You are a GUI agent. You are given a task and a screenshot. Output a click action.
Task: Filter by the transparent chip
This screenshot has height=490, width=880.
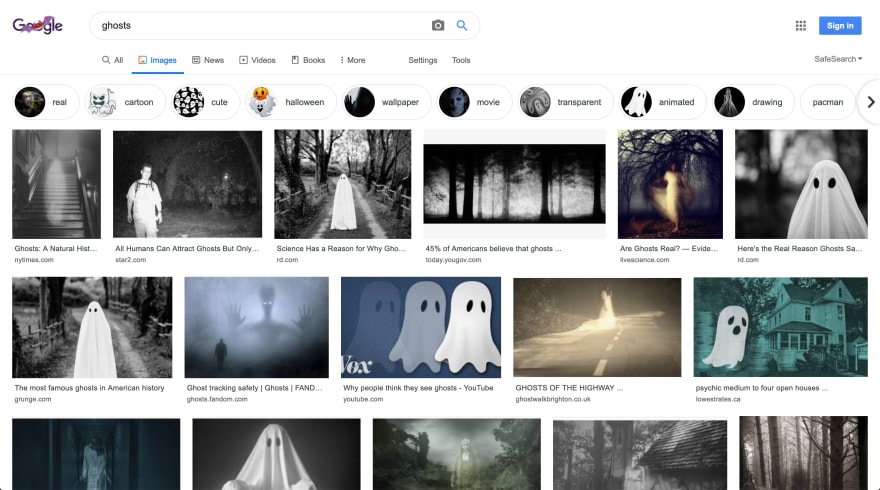[565, 102]
